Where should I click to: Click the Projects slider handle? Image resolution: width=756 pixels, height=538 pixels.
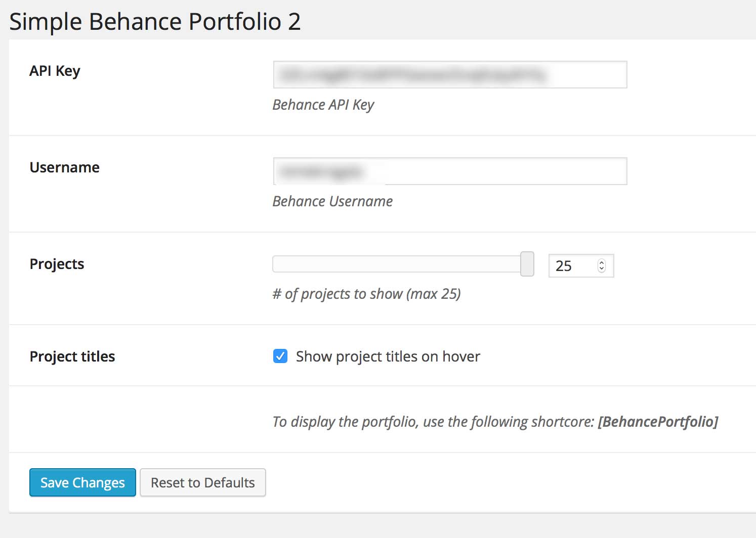(527, 264)
